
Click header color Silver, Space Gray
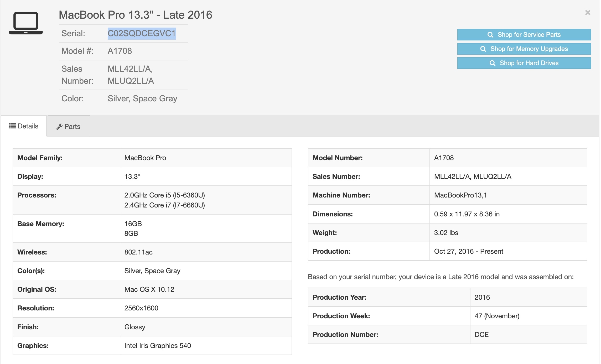pyautogui.click(x=142, y=98)
